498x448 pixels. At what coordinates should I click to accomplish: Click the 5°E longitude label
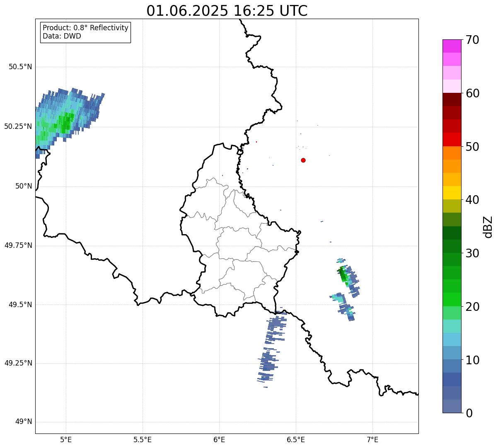[66, 439]
